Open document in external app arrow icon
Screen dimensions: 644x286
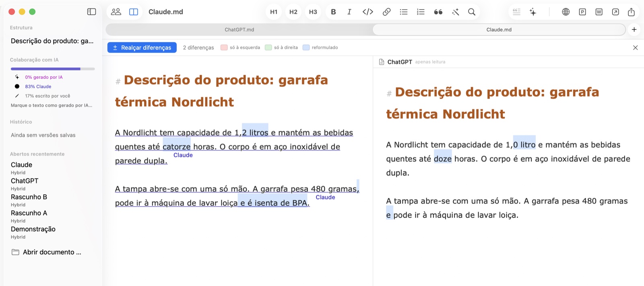tap(615, 12)
